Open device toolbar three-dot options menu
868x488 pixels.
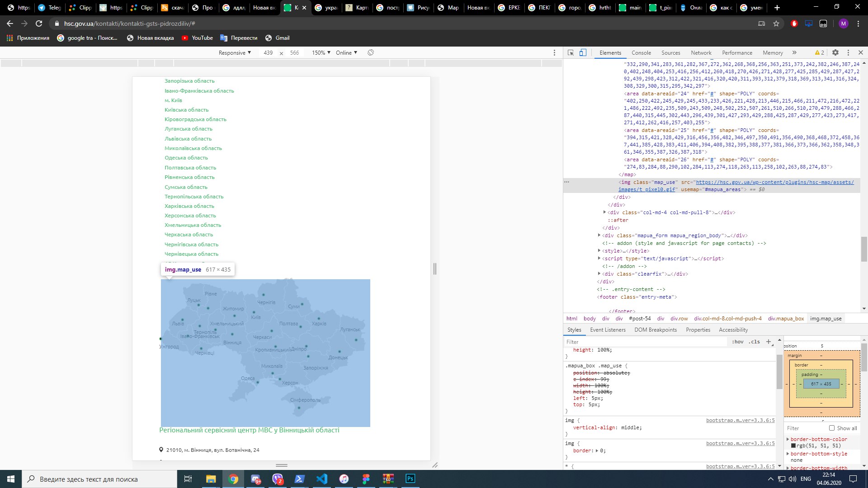coord(554,53)
